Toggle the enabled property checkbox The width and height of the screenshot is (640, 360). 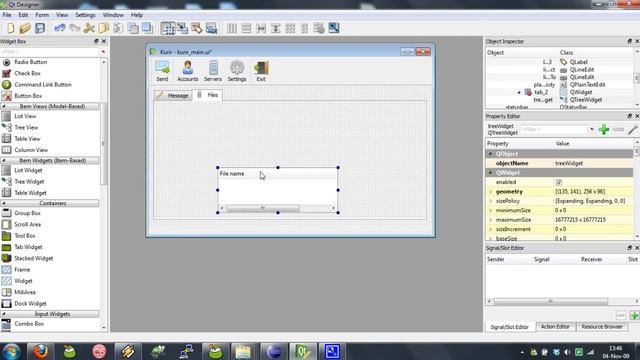559,182
